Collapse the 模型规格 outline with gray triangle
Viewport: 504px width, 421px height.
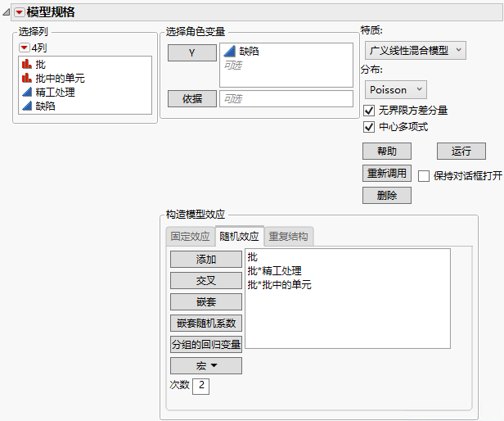coord(7,12)
